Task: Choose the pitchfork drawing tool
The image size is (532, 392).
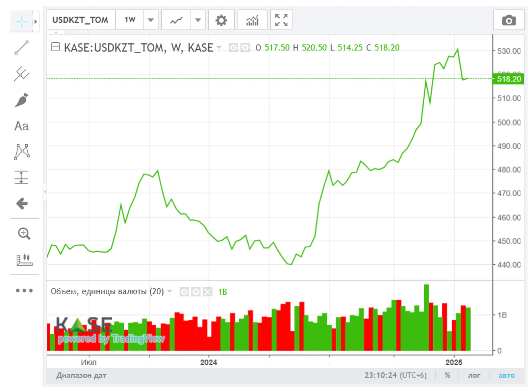Action: pos(22,74)
